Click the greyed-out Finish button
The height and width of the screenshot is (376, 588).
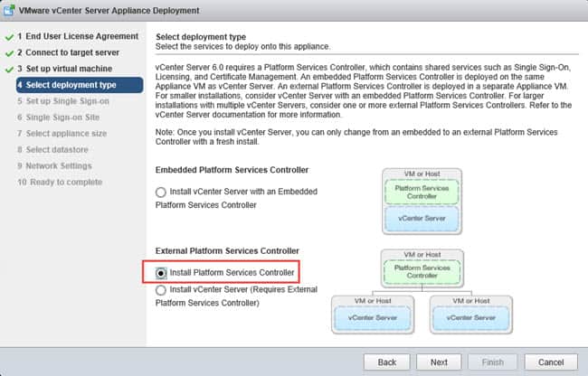tap(492, 362)
